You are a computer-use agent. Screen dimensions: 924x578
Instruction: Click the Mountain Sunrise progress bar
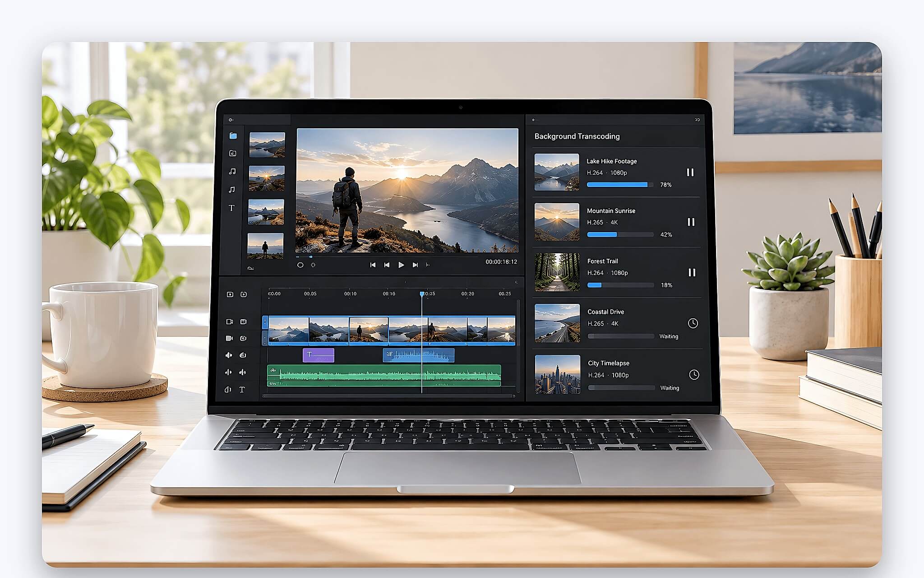(x=620, y=234)
